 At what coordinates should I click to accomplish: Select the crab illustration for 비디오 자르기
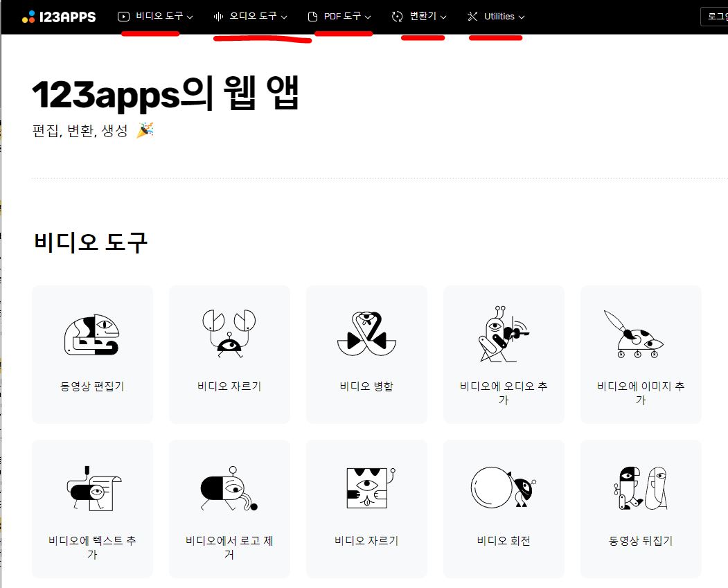point(229,333)
